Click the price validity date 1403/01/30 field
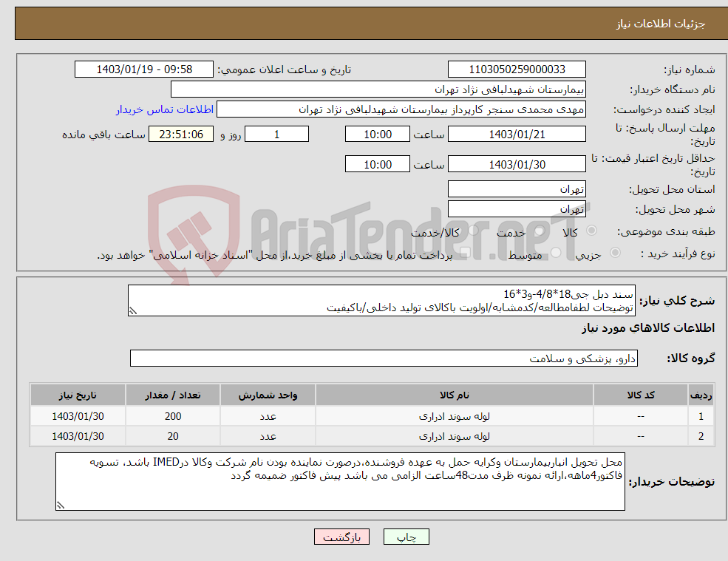The image size is (728, 561). click(517, 164)
